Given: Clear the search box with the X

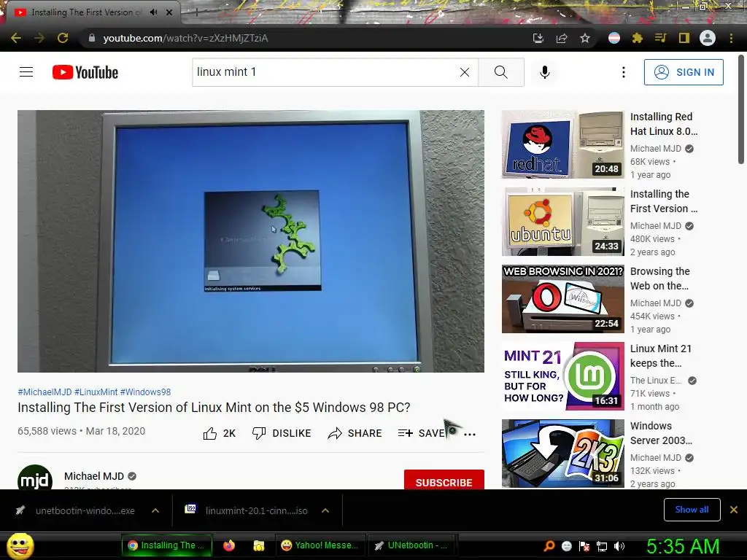Looking at the screenshot, I should click(x=465, y=72).
